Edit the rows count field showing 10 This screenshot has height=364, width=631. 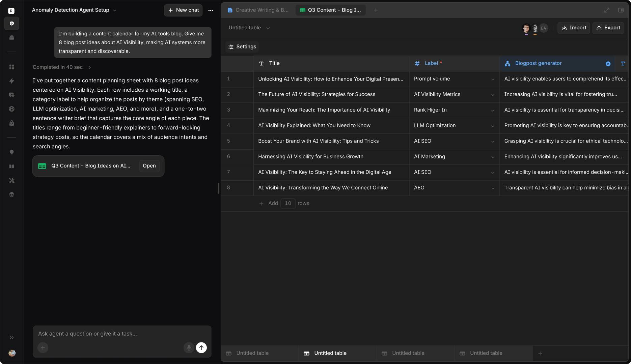pos(288,203)
